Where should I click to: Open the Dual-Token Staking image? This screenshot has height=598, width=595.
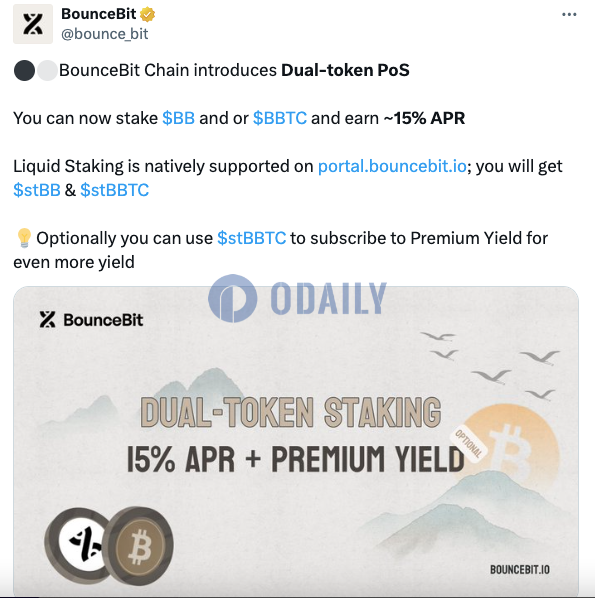click(296, 441)
